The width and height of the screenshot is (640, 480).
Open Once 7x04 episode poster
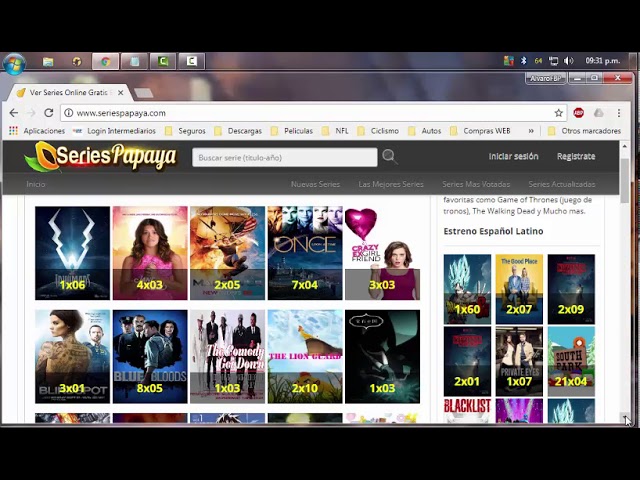coord(305,253)
